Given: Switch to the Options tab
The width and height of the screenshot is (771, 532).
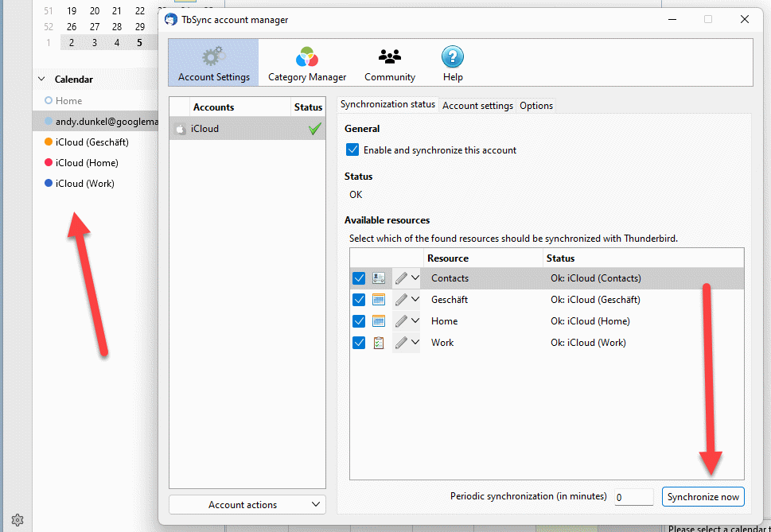Looking at the screenshot, I should 536,106.
